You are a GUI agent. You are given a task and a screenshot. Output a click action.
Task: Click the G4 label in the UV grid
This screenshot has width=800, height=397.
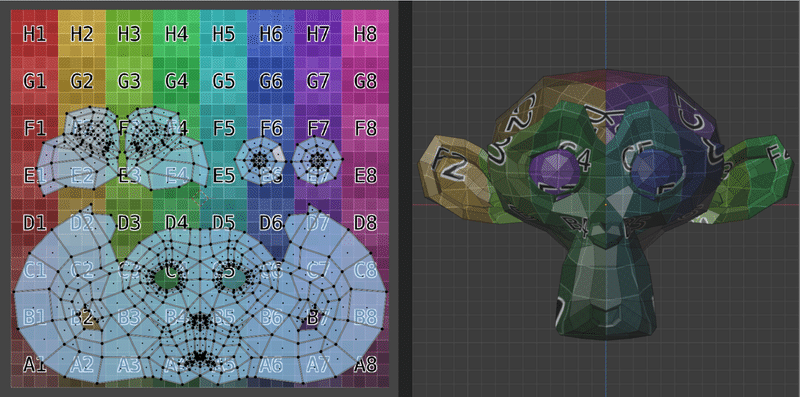pyautogui.click(x=177, y=81)
